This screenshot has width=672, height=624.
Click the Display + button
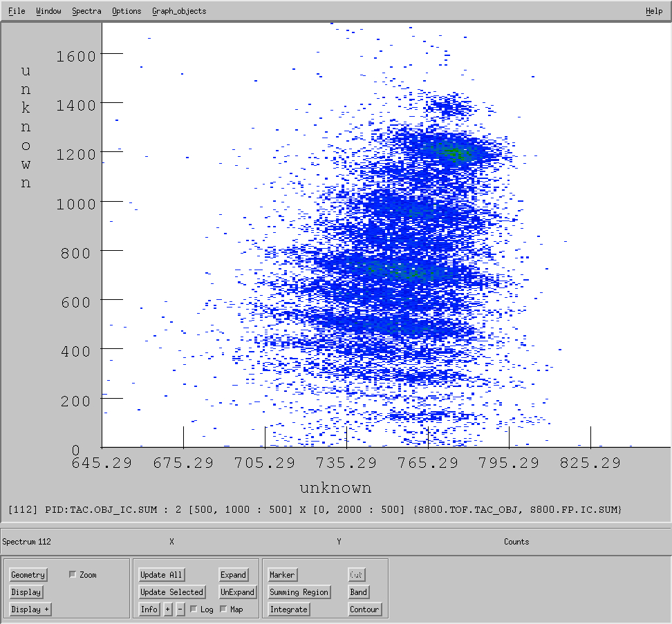tap(30, 609)
